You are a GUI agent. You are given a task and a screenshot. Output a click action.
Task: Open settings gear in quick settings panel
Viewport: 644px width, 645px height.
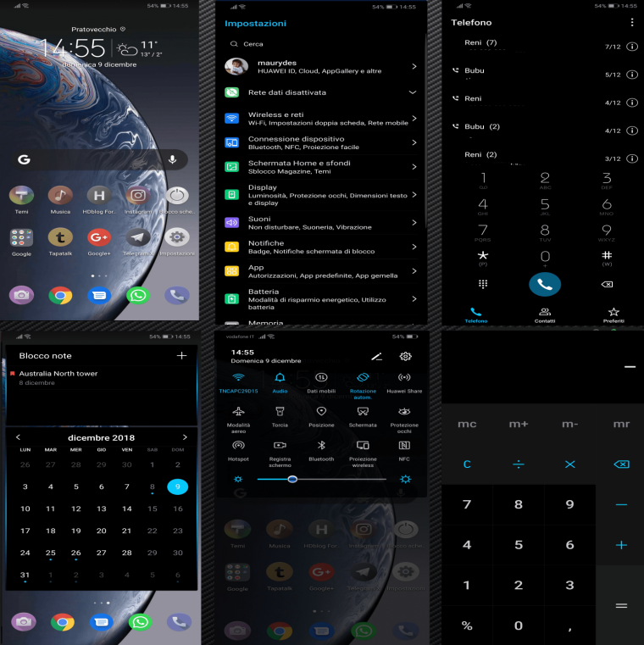point(405,357)
